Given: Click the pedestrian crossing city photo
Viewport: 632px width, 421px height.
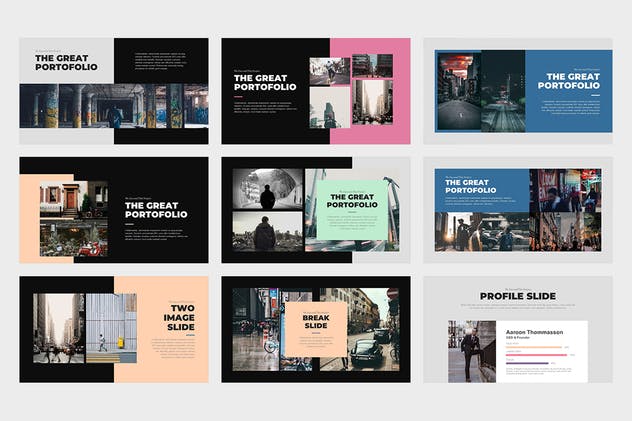Looking at the screenshot, I should click(59, 328).
